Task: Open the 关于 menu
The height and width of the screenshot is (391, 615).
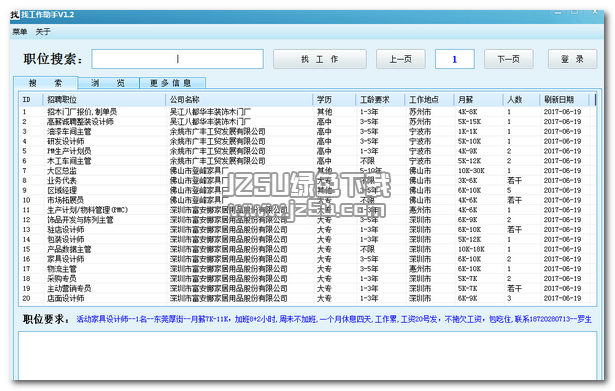Action: 43,32
